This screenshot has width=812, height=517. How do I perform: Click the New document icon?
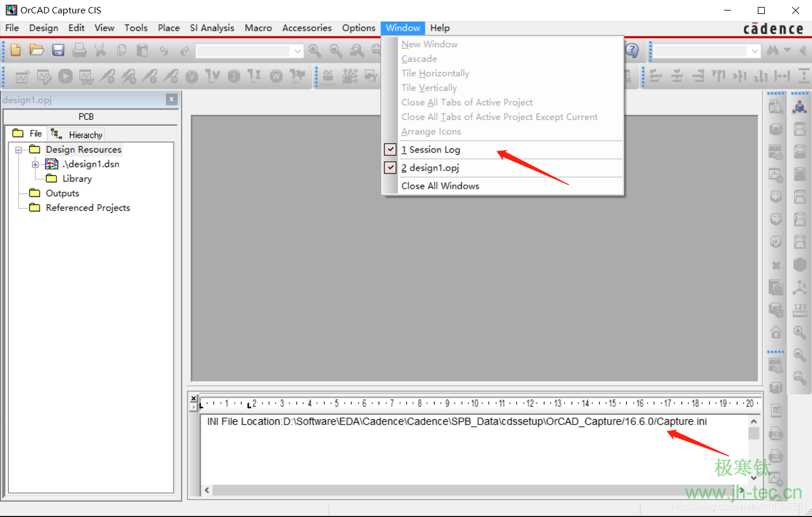[x=16, y=51]
